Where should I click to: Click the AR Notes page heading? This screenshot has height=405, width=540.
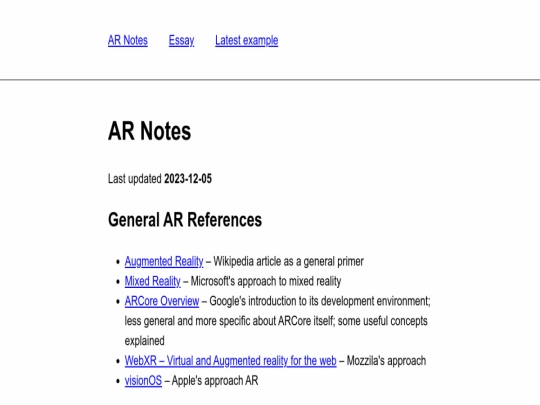[149, 131]
